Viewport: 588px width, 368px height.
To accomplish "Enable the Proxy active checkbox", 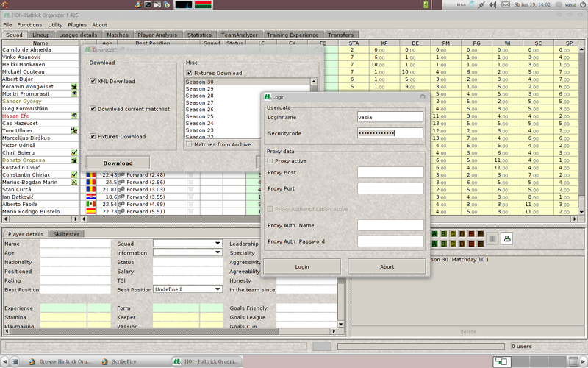I will [270, 160].
